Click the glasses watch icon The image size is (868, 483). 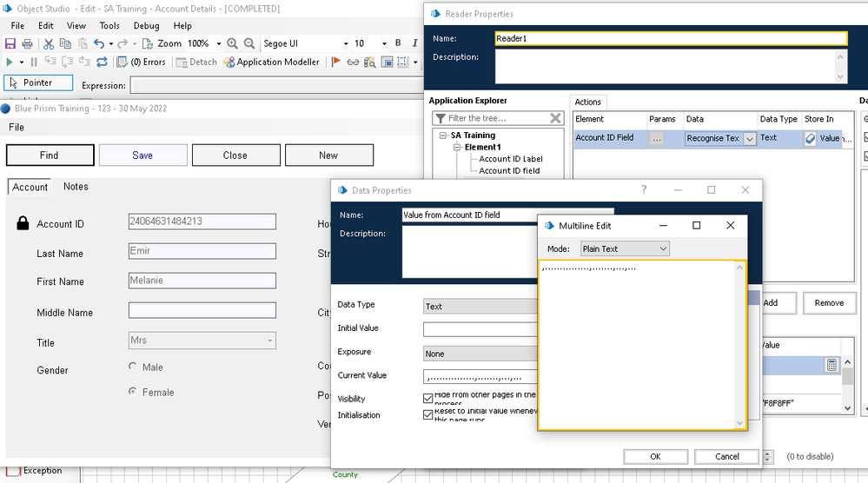pos(353,62)
